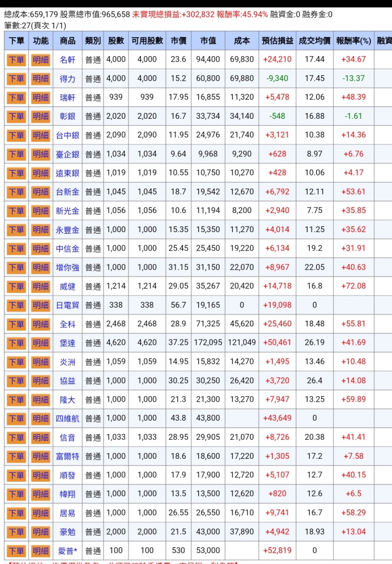This screenshot has width=392, height=564.
Task: Click 未實現總損益 +302,832 summary text
Action: [173, 14]
